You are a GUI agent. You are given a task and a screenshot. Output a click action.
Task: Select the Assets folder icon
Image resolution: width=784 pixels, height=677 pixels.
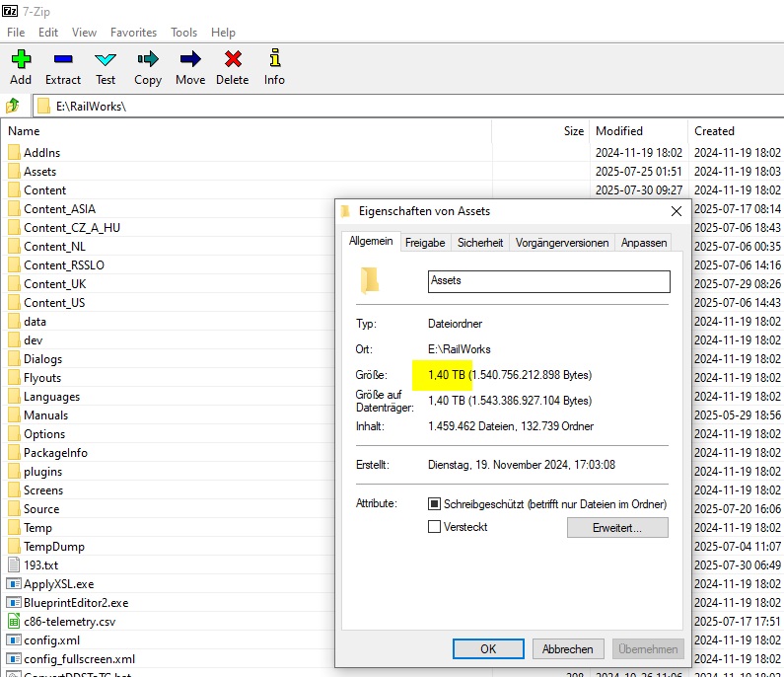(x=14, y=171)
